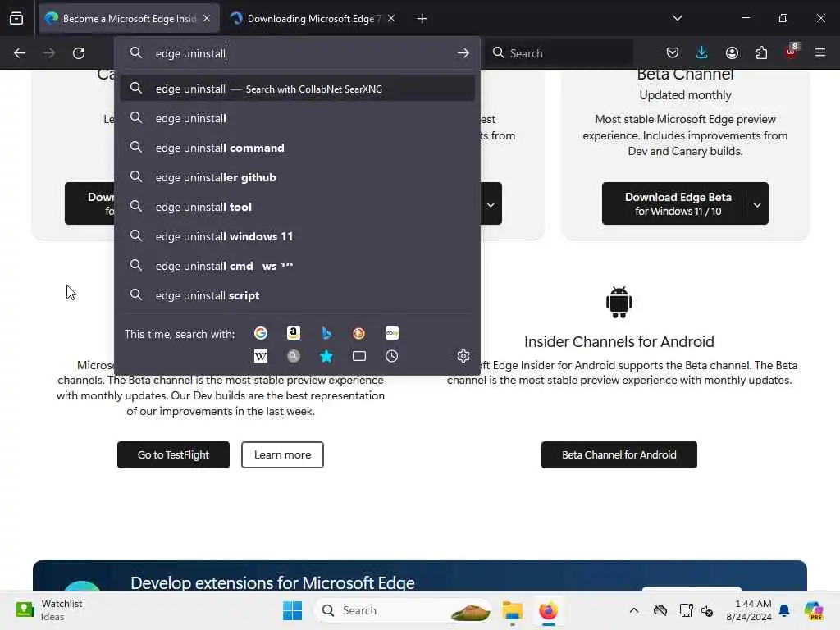Choose 'edge uninstall tool' suggestion
Image resolution: width=840 pixels, height=630 pixels.
click(297, 207)
